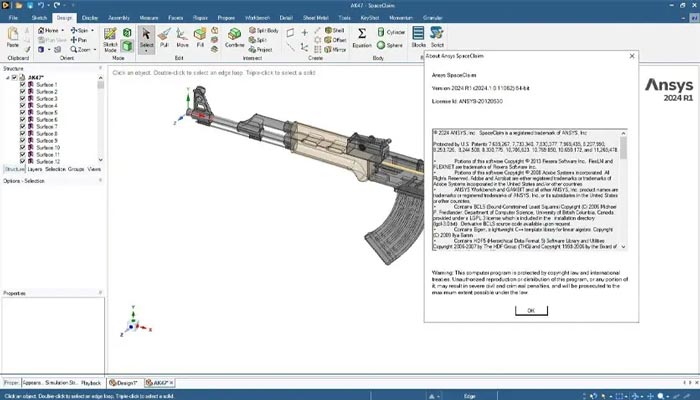Screen dimensions: 700x400
Task: Open the Zoom dropdown arrow
Action: (95, 50)
